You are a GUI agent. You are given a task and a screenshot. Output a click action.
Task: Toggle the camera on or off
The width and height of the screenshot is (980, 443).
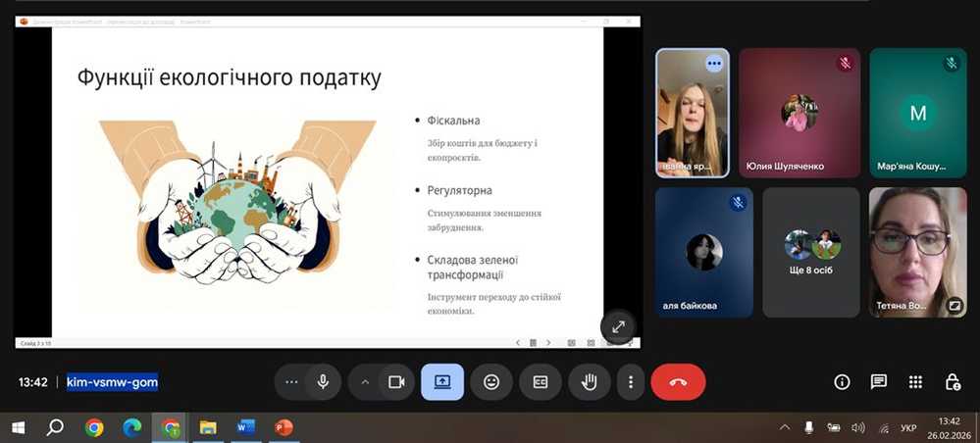click(396, 382)
